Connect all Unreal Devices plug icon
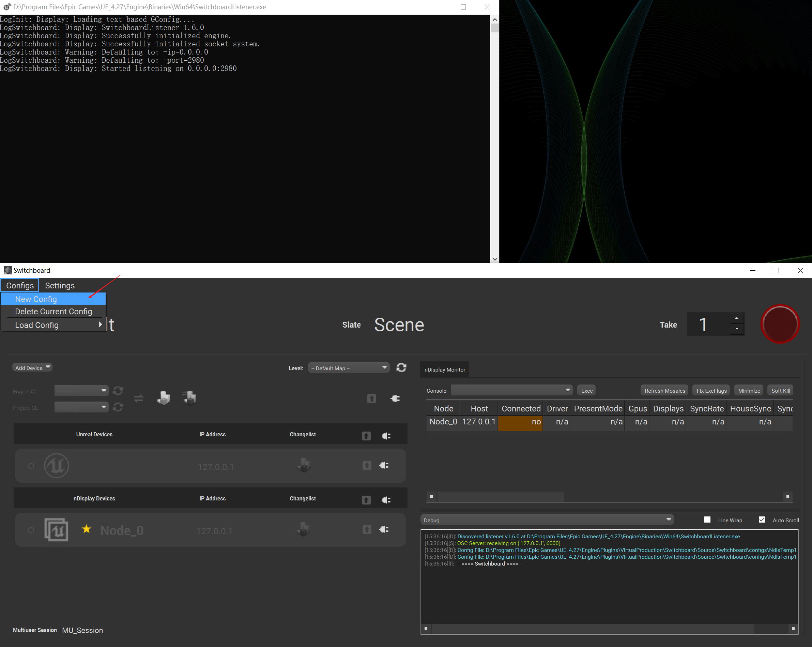 (386, 436)
